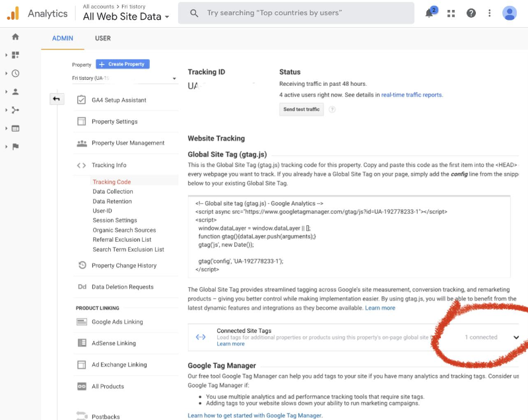Open Audience person sidebar icon
This screenshot has width=528, height=420.
point(15,92)
